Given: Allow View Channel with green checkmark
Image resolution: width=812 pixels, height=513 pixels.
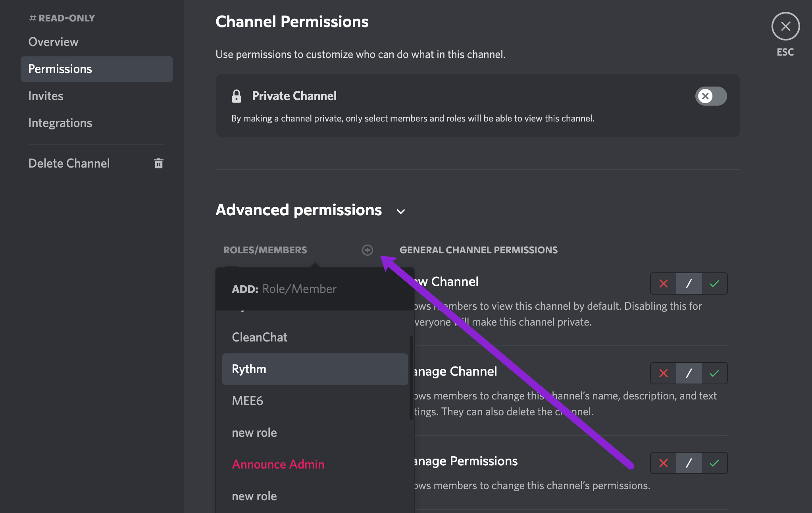Looking at the screenshot, I should [x=714, y=283].
